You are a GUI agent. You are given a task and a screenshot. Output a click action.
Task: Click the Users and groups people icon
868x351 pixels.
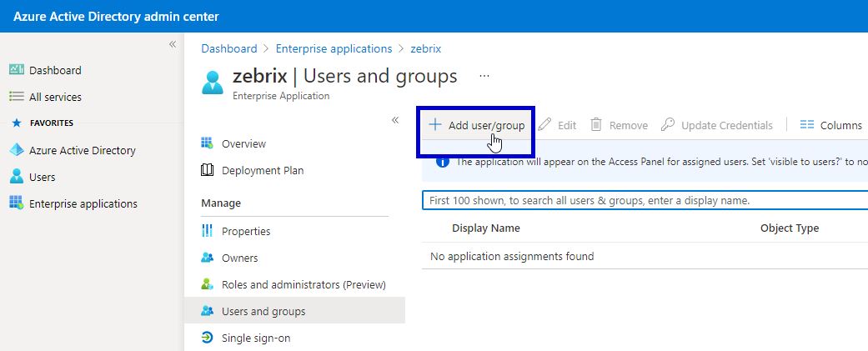207,311
